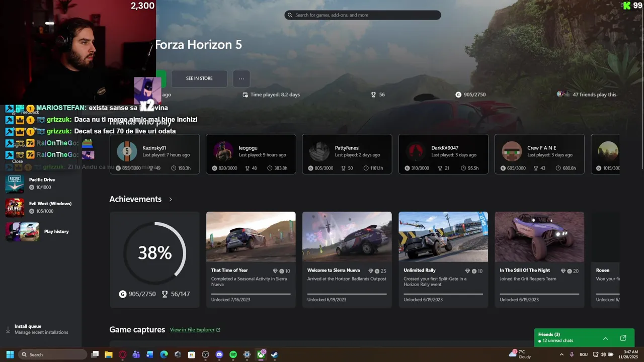
Task: Open the volume speaker tray icon
Action: pos(603,354)
